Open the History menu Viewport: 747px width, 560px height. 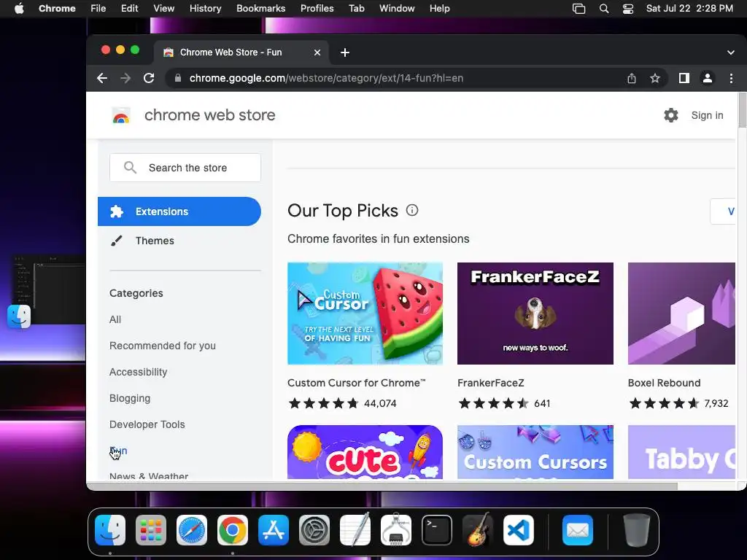[x=205, y=9]
